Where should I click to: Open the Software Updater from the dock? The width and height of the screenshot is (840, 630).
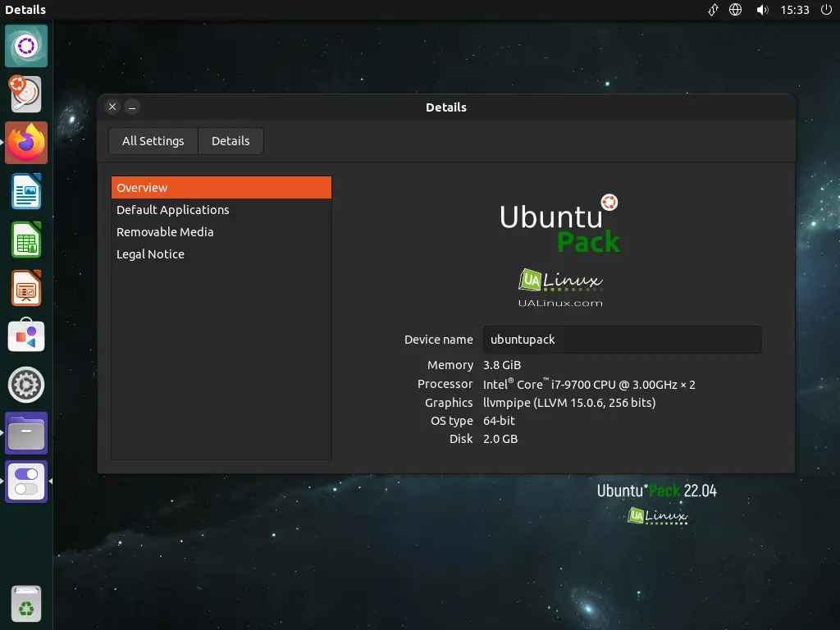(x=25, y=94)
